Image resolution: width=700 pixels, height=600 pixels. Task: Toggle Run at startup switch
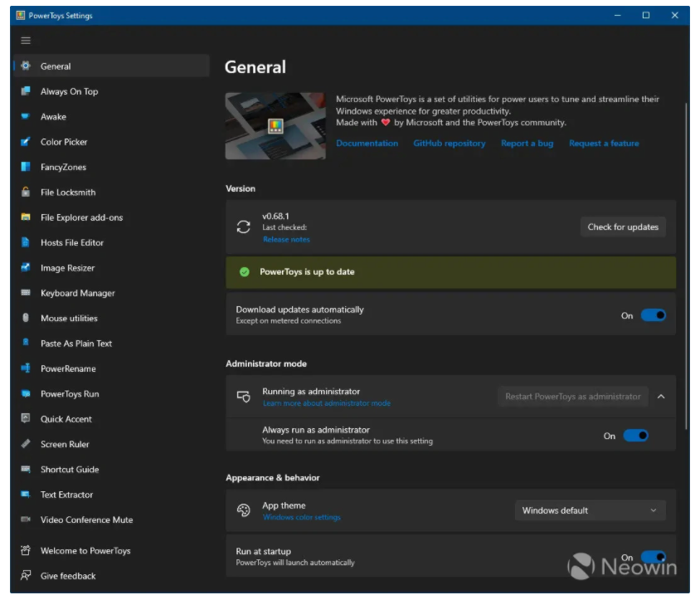click(x=653, y=557)
